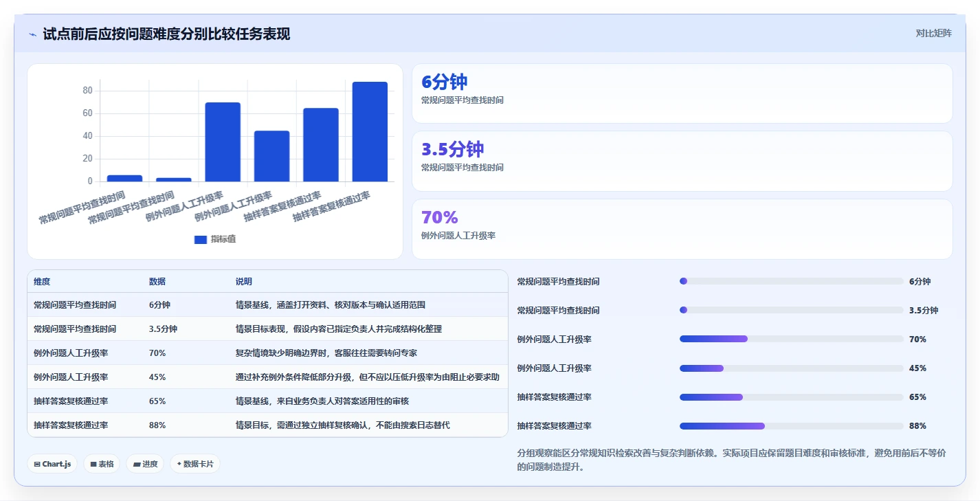Click the 3.5分钟 data card
Viewport: 980px width, 501px height.
pos(682,161)
